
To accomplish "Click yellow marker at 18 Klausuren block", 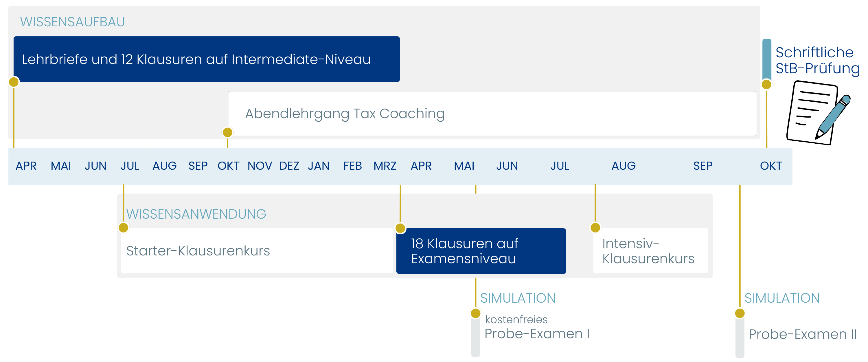I will click(x=400, y=228).
